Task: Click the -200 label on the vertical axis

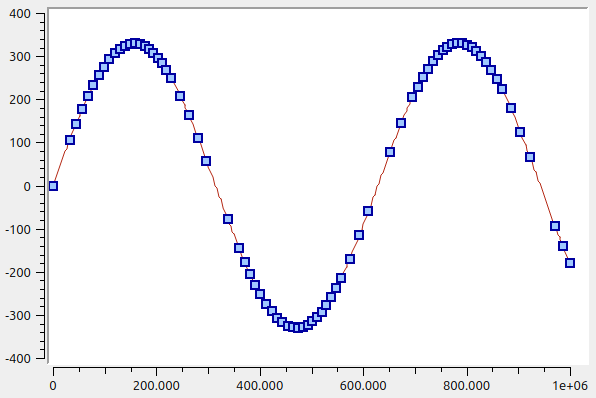Action: [17, 273]
